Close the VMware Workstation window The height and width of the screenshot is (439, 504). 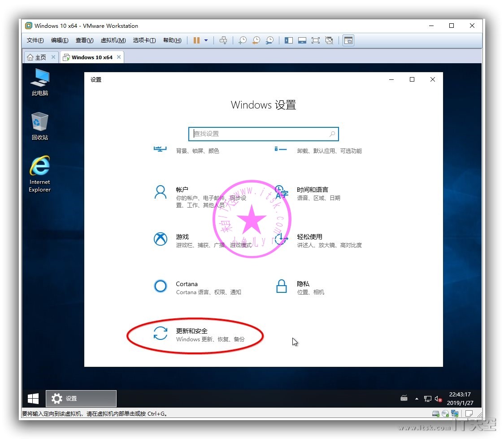tap(472, 26)
